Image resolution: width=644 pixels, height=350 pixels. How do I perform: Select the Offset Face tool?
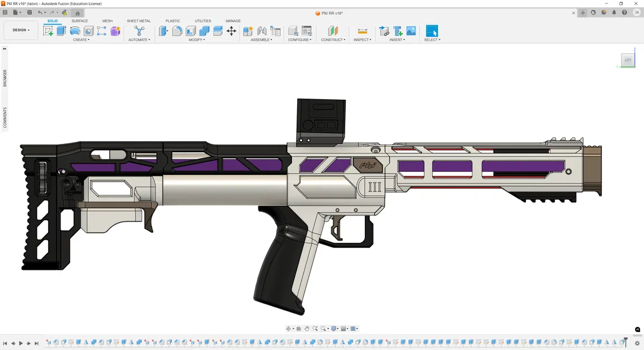tap(218, 31)
